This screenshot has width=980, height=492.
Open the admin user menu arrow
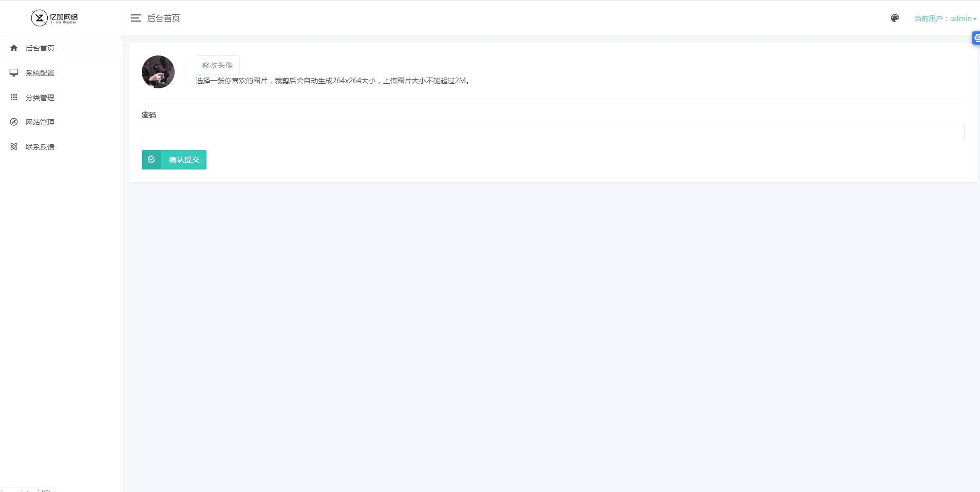[974, 18]
